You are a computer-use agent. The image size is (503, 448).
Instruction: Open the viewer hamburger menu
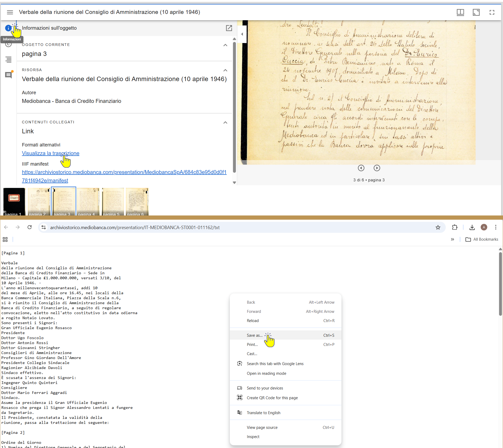(x=10, y=12)
